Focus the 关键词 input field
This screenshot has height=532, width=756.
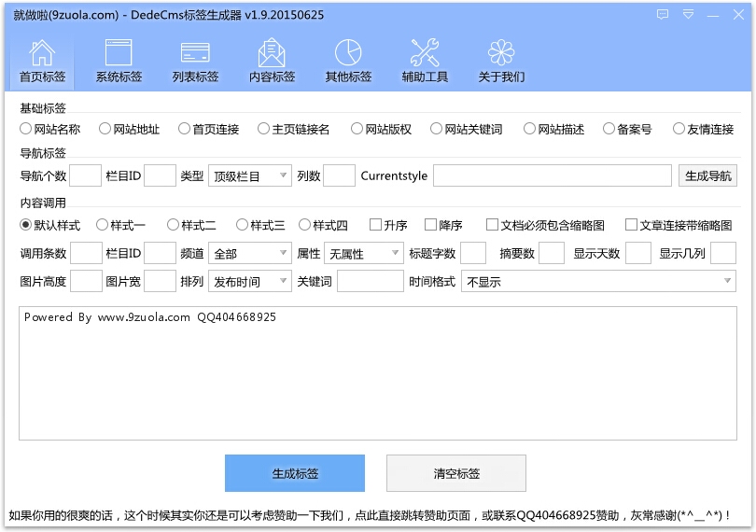[x=371, y=281]
